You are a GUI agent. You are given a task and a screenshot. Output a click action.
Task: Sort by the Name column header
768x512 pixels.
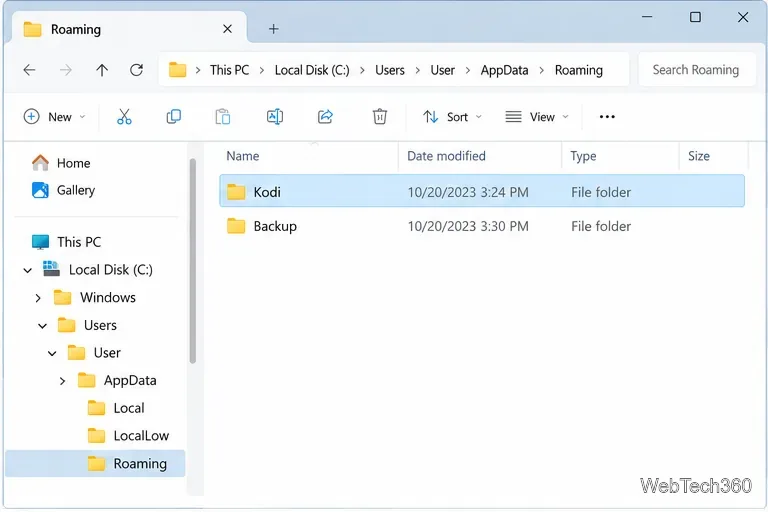(x=243, y=156)
